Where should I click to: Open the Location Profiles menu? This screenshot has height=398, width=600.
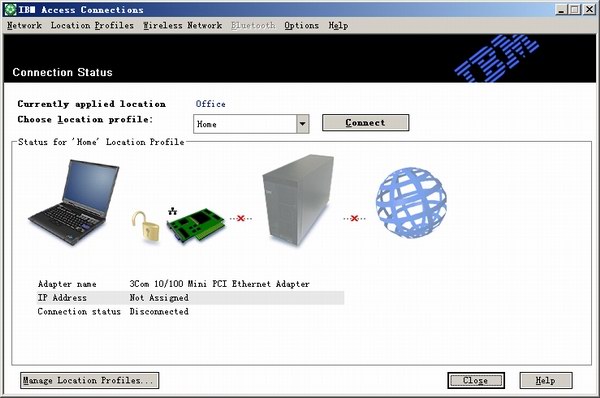pyautogui.click(x=92, y=25)
